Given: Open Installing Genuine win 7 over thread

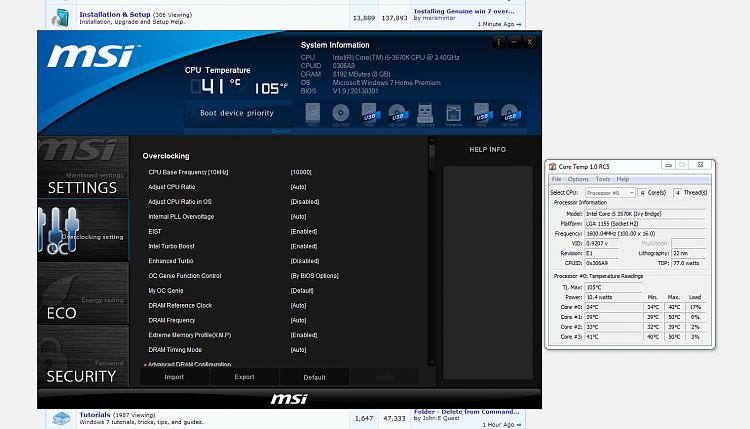Looking at the screenshot, I should tap(464, 11).
